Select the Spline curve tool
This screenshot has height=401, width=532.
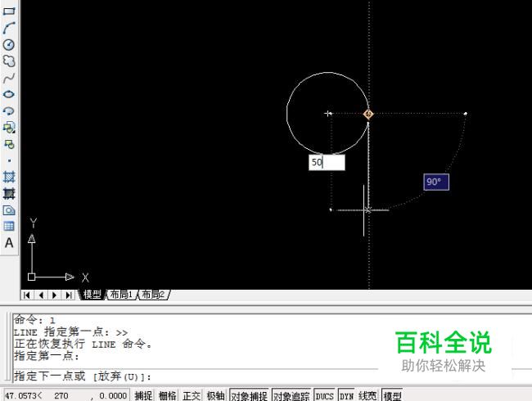coord(9,78)
